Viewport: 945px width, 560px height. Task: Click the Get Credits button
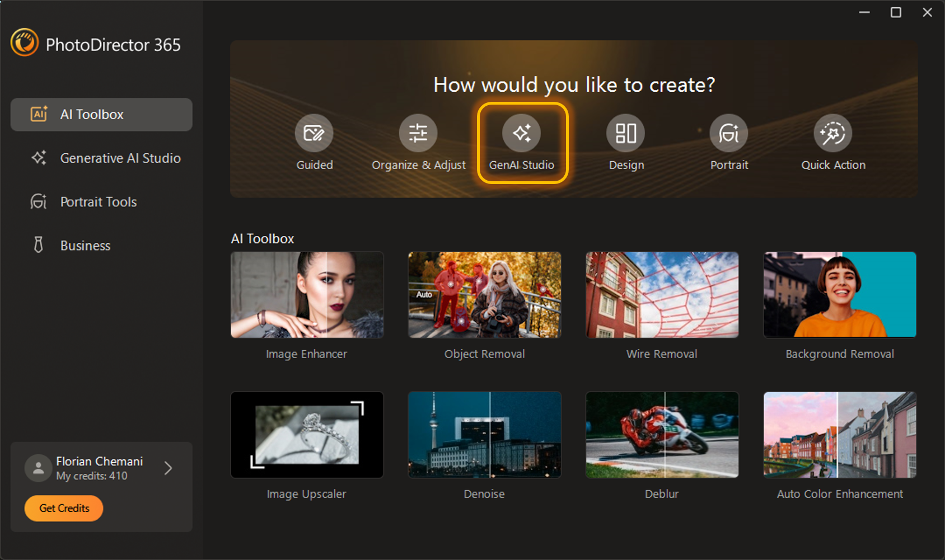pyautogui.click(x=64, y=509)
